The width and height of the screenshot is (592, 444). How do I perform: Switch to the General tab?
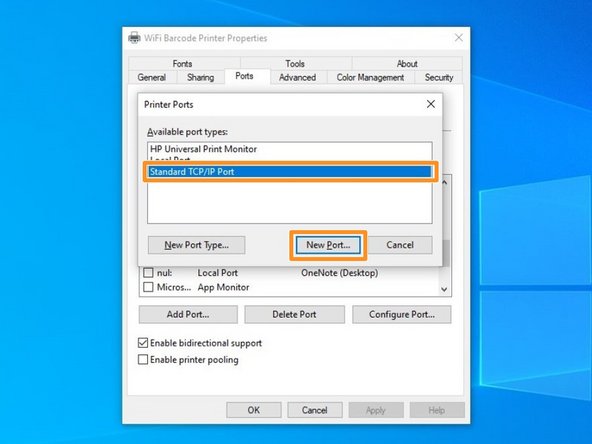152,77
